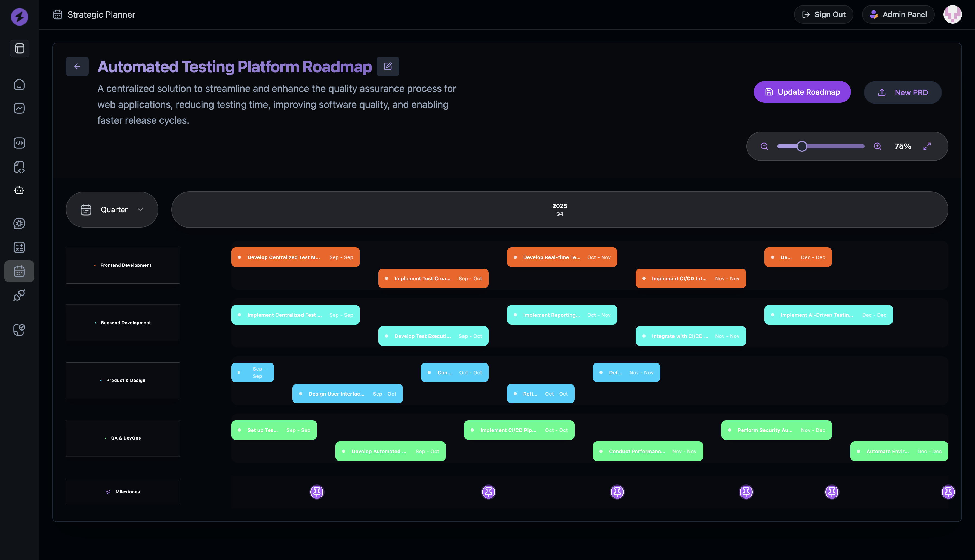Open the user avatar menu
975x560 pixels.
952,15
